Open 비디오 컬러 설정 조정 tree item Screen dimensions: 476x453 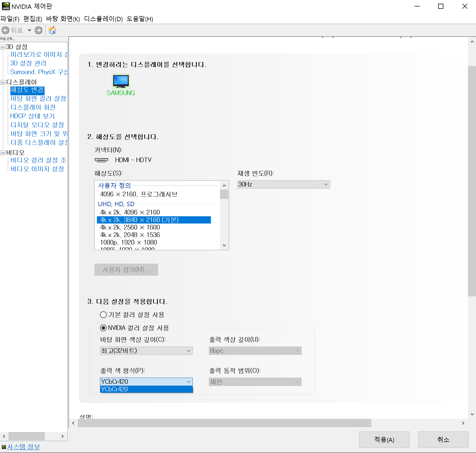coord(39,160)
